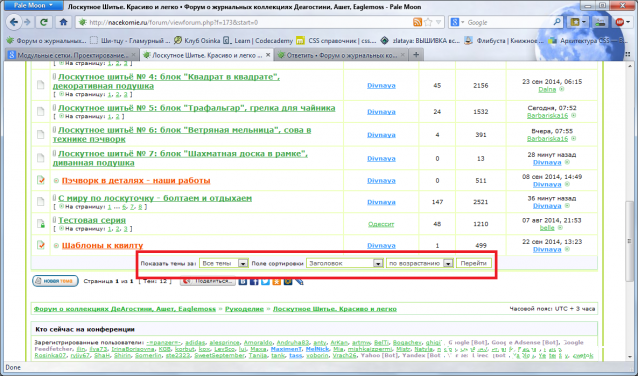Open the 'Ши-тцу - Гламурный' bookmark
Image resolution: width=638 pixels, height=376 pixels.
click(131, 41)
